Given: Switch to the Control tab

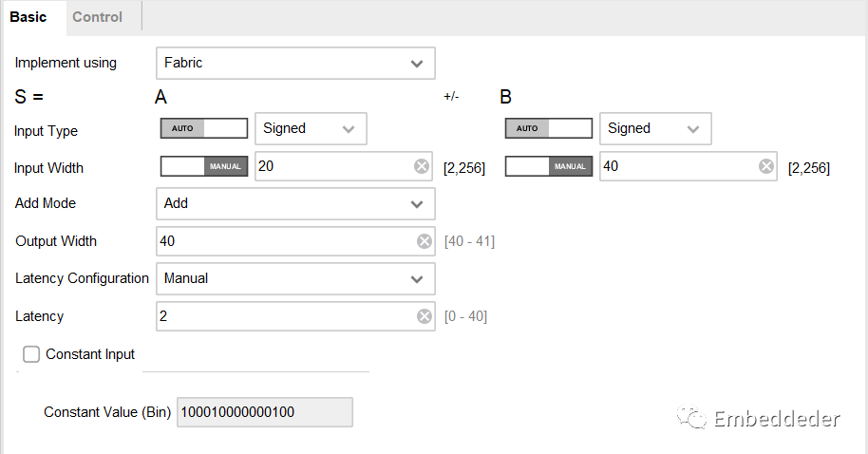Looking at the screenshot, I should click(x=97, y=17).
